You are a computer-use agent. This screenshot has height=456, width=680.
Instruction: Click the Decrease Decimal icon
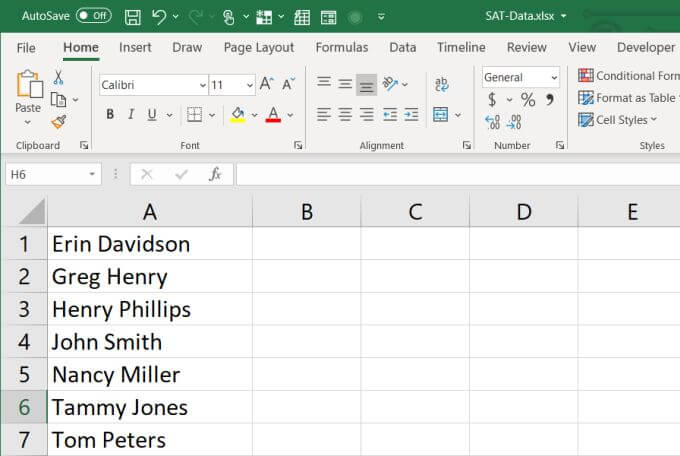[x=514, y=122]
